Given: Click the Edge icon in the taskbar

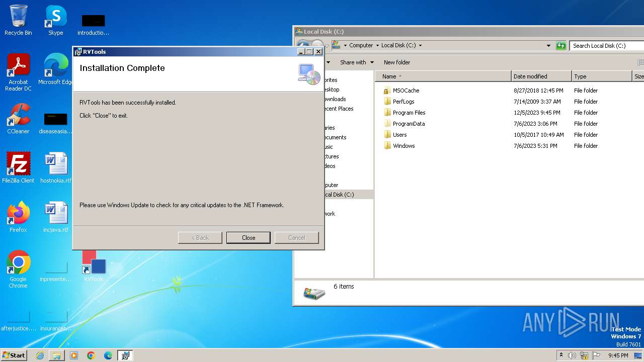Looking at the screenshot, I should [x=108, y=355].
